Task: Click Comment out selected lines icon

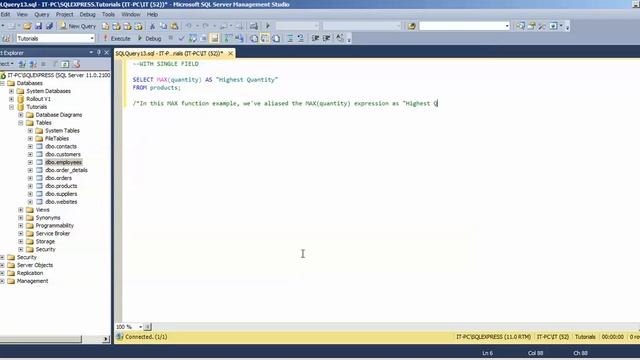Action: coord(290,38)
